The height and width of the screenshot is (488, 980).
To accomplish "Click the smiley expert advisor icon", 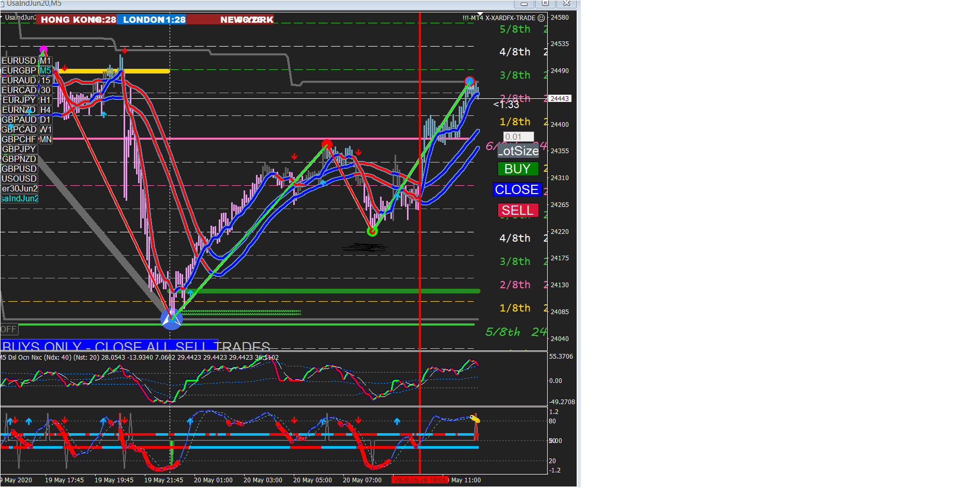I will coord(541,18).
